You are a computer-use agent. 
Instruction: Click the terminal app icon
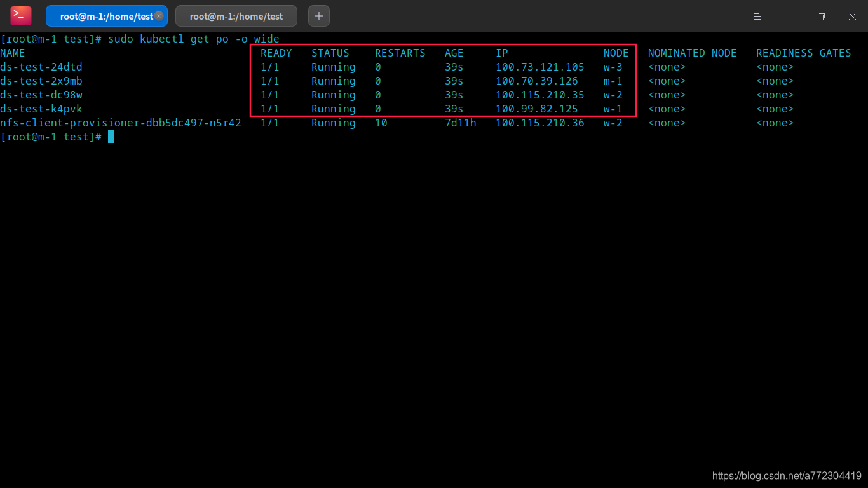pyautogui.click(x=21, y=16)
